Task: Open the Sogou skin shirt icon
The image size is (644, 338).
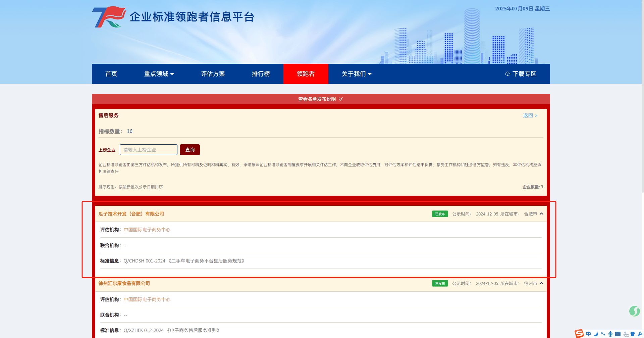Action: (x=633, y=334)
